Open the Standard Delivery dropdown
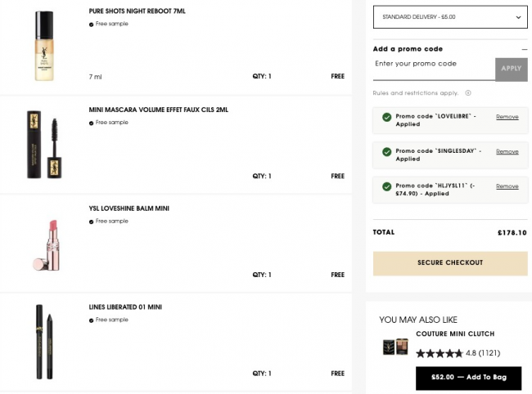This screenshot has height=394, width=532. pyautogui.click(x=450, y=16)
